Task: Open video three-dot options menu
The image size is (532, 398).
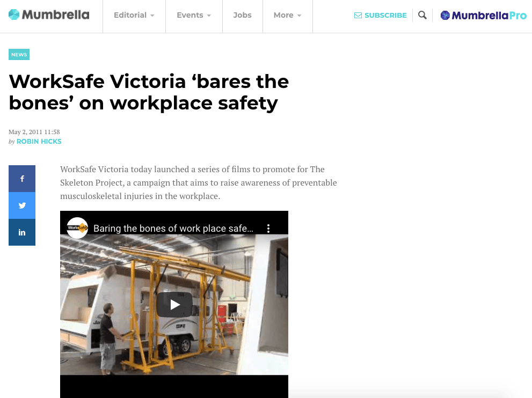Action: 268,229
